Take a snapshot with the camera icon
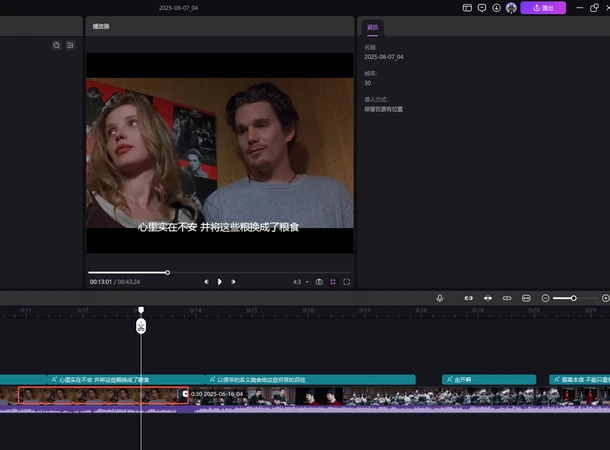The height and width of the screenshot is (450, 610). (319, 282)
